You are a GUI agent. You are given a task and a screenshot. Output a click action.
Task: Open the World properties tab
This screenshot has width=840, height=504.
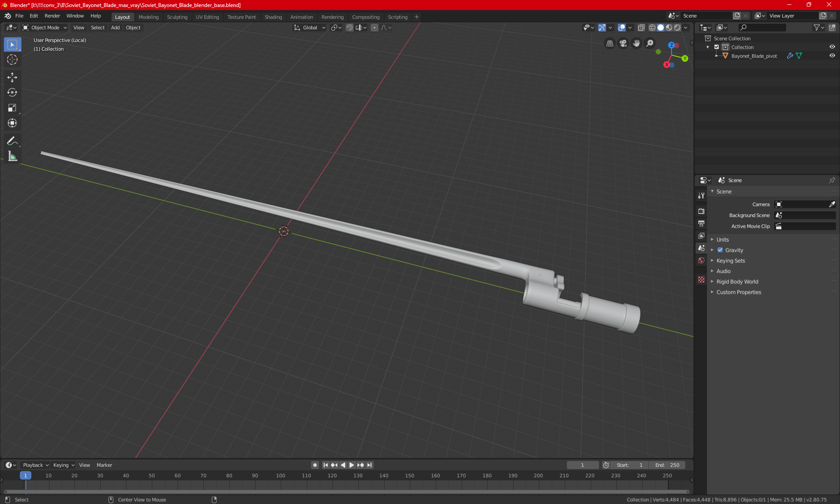(x=701, y=260)
